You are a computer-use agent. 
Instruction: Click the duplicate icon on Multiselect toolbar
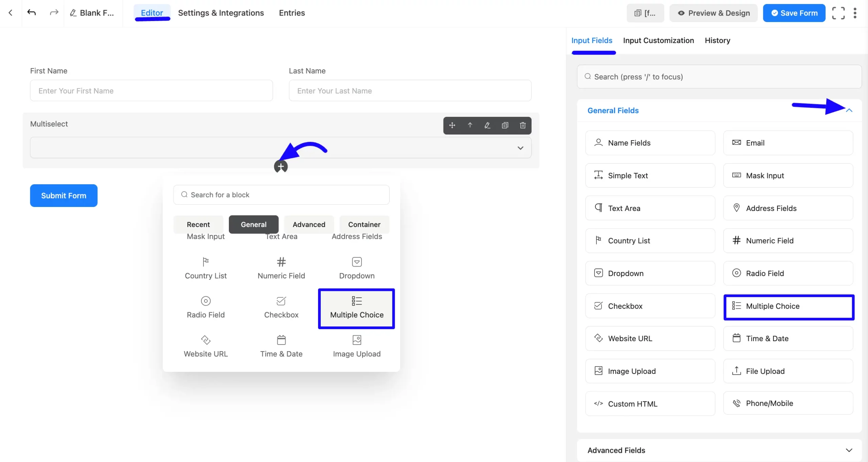pyautogui.click(x=505, y=125)
